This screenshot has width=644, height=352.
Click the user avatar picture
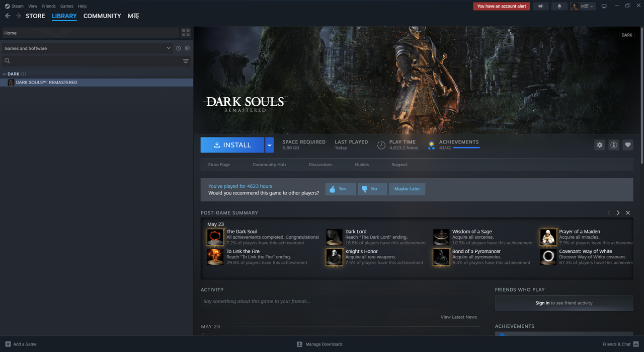tap(575, 6)
